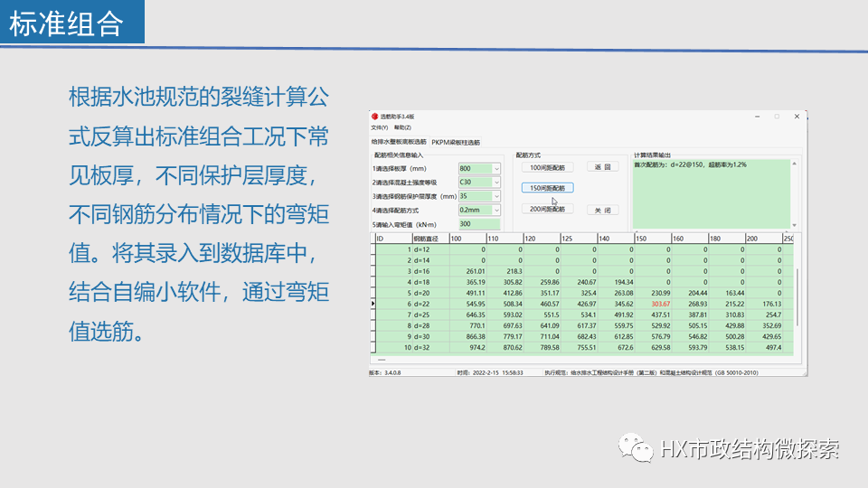Screen dimensions: 868x488
Task: Switch to the 给排水整板底板选筋 tab
Action: coord(399,142)
